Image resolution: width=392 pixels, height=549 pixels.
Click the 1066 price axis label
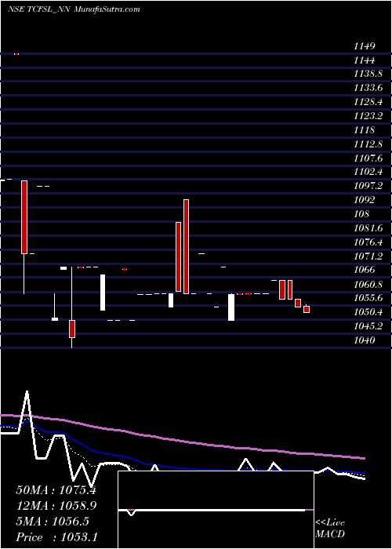pyautogui.click(x=365, y=270)
